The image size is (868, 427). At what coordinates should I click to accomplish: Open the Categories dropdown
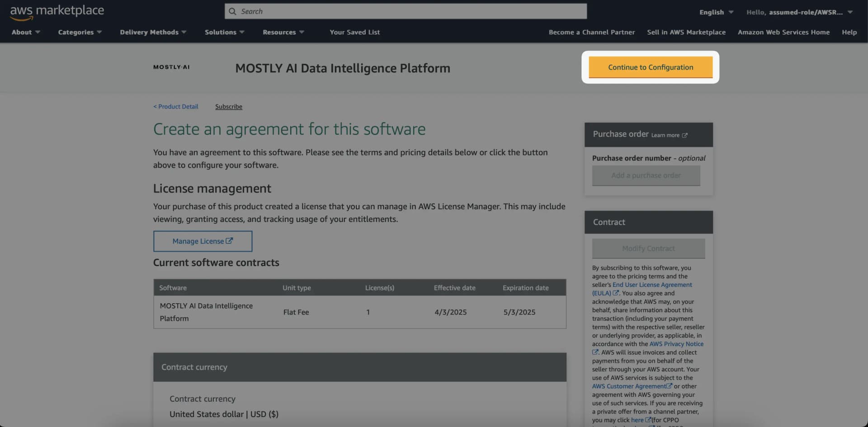click(80, 32)
